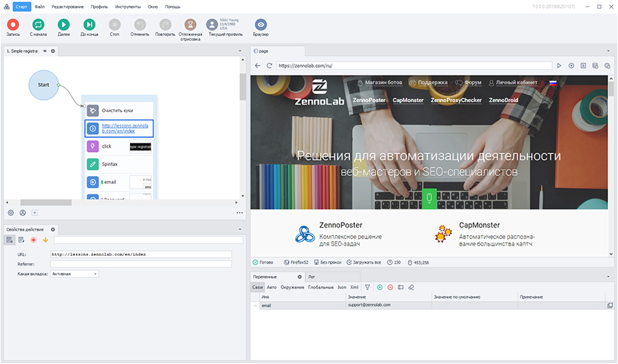Open the three-dots menu below canvas
Image resolution: width=618 pixels, height=364 pixels.
[x=240, y=213]
